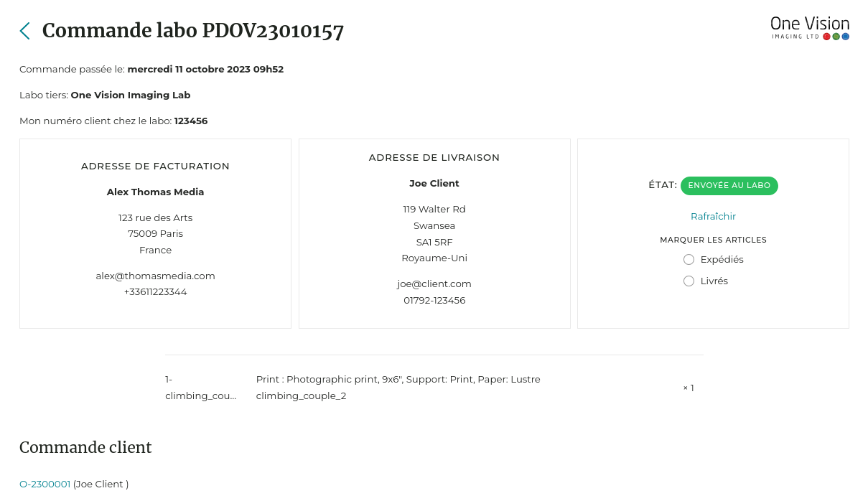Click the 1-climbing_cou... item filename
The height and width of the screenshot is (501, 868).
point(200,388)
